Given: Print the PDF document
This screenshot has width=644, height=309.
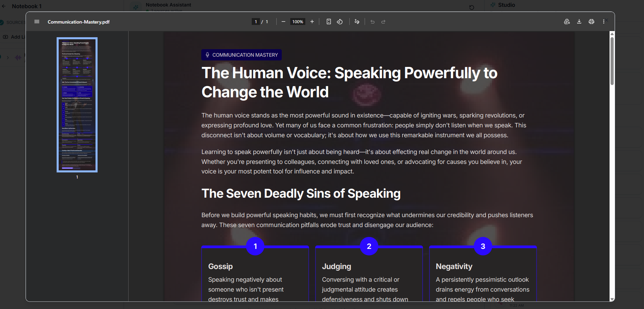Looking at the screenshot, I should click(591, 22).
